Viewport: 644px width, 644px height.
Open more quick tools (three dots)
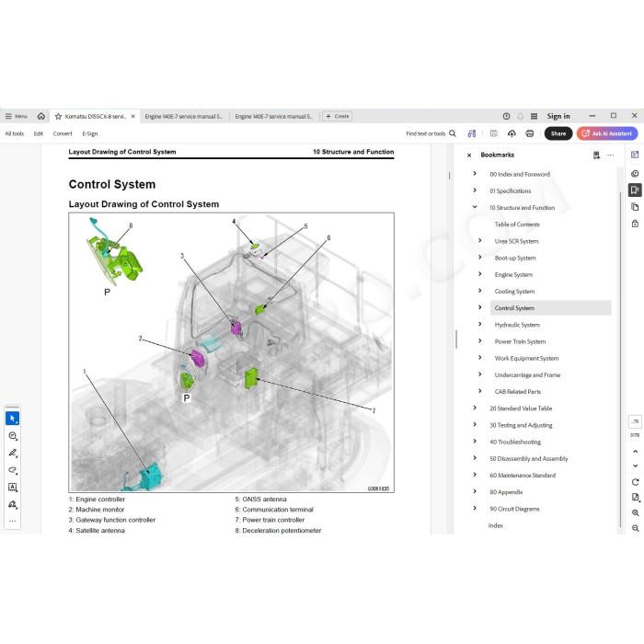coord(12,522)
